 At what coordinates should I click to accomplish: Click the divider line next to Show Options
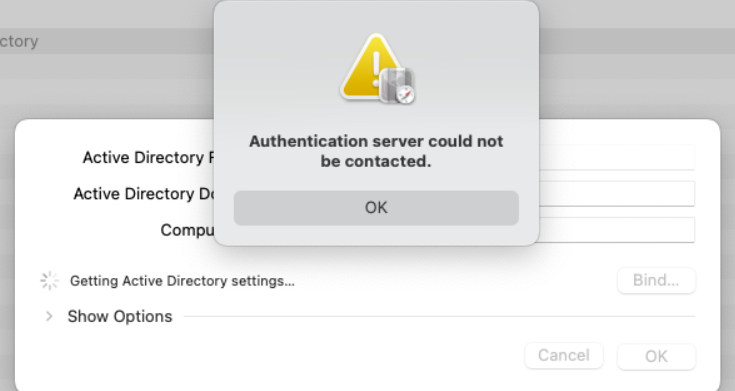point(439,316)
